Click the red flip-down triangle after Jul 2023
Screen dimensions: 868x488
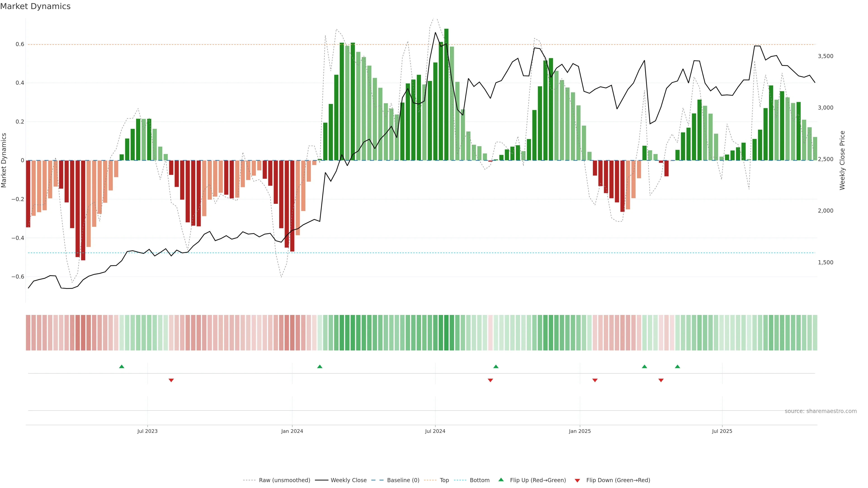pyautogui.click(x=171, y=380)
